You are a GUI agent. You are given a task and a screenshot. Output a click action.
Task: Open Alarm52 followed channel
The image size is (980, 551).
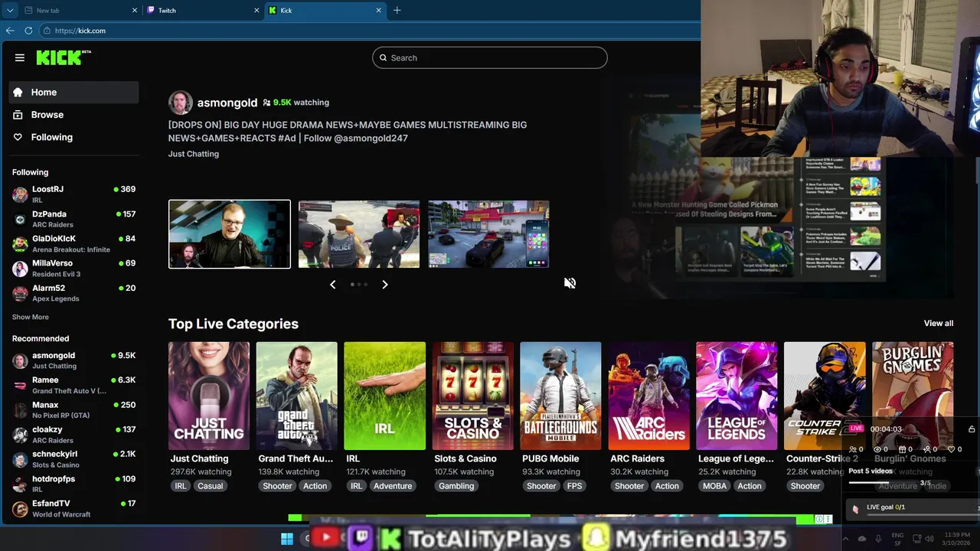point(73,293)
